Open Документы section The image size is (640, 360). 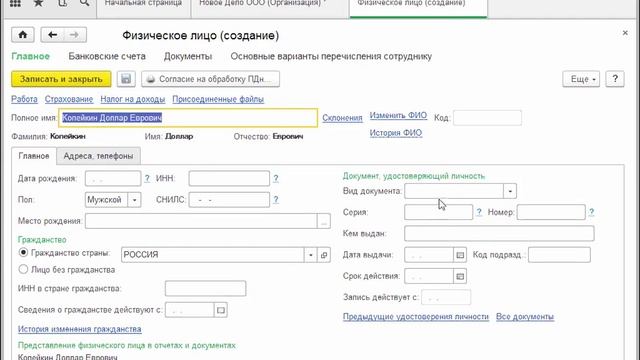pyautogui.click(x=188, y=56)
